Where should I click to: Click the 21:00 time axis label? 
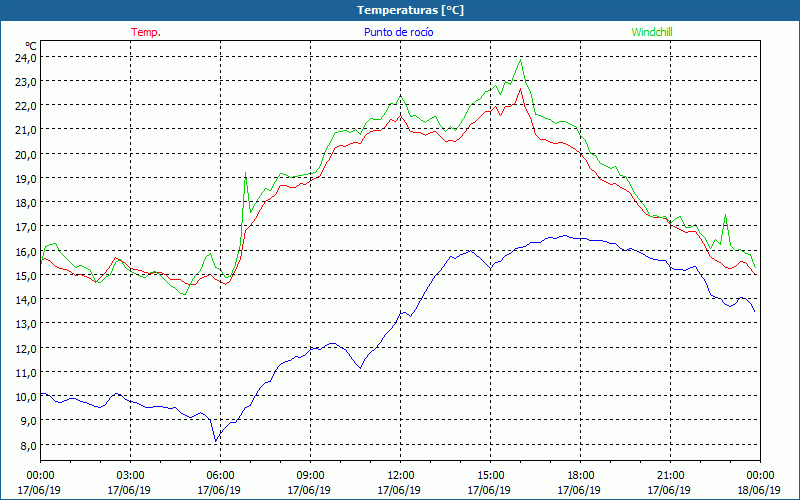pyautogui.click(x=670, y=475)
